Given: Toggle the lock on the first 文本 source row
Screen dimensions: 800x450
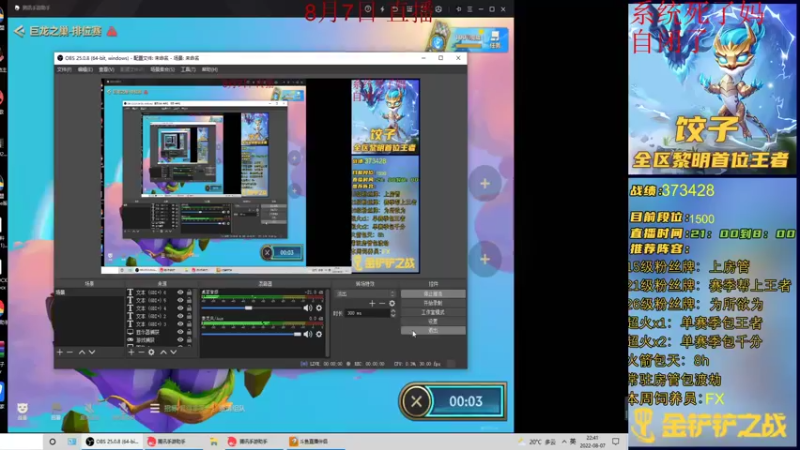Looking at the screenshot, I should [189, 292].
